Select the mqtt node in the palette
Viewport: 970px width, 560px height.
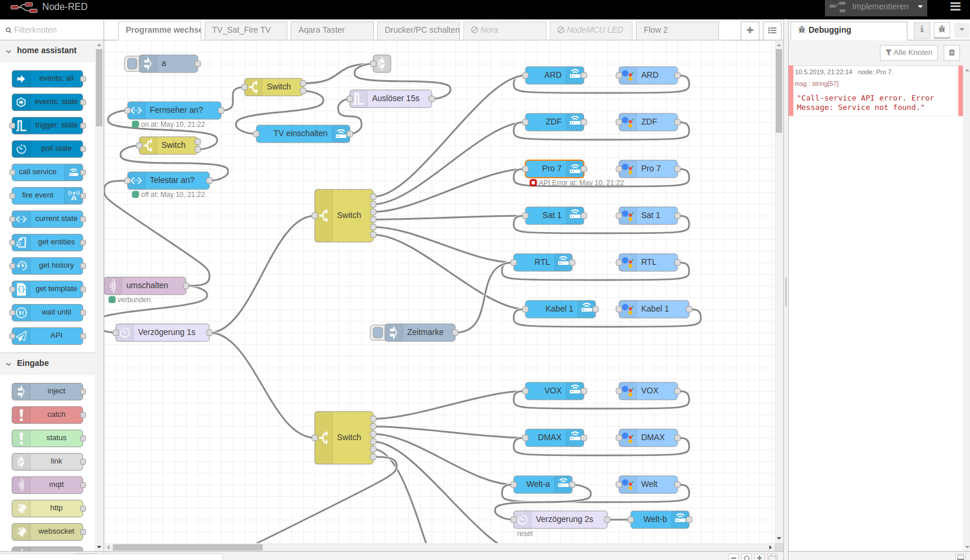pyautogui.click(x=48, y=485)
